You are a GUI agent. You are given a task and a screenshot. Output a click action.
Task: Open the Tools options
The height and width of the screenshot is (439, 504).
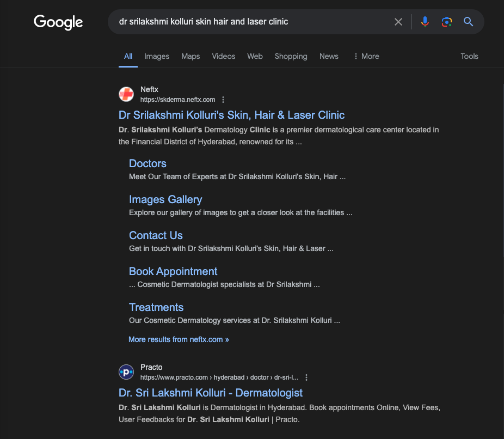pyautogui.click(x=469, y=56)
